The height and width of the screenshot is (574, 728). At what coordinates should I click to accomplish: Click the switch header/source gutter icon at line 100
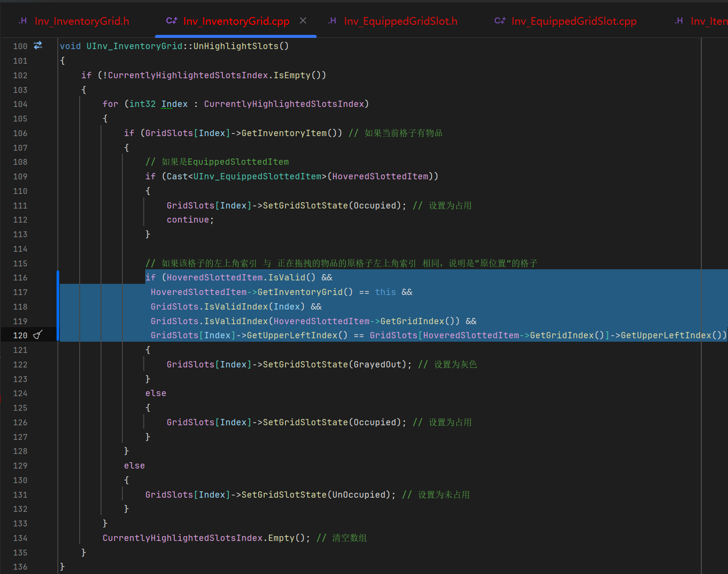(38, 46)
